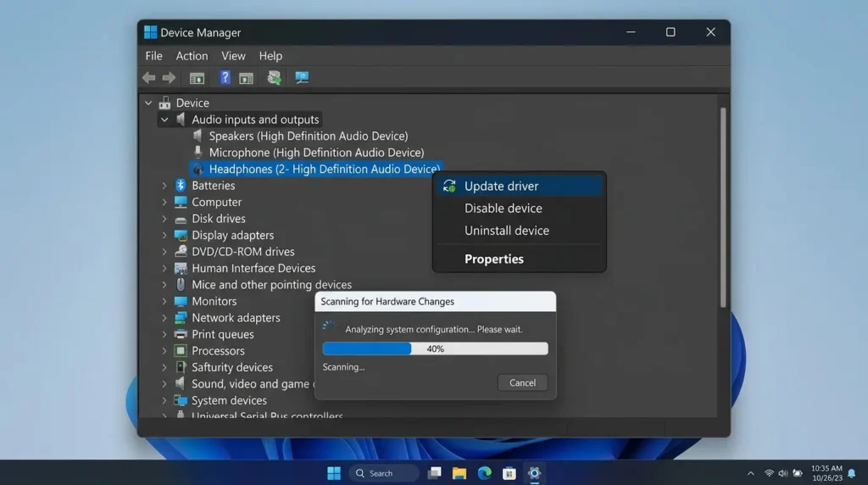Click the taskbar Search box
This screenshot has width=868, height=485.
point(384,473)
